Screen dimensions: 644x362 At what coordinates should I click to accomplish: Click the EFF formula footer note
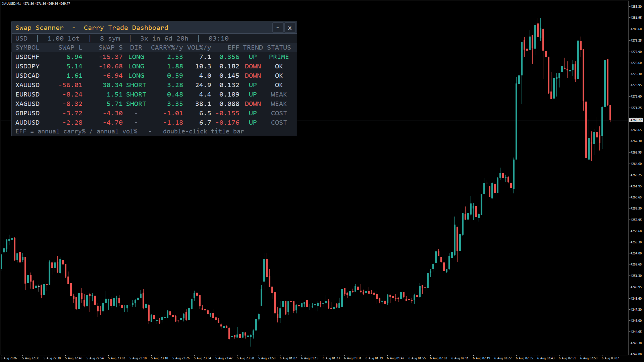(130, 131)
